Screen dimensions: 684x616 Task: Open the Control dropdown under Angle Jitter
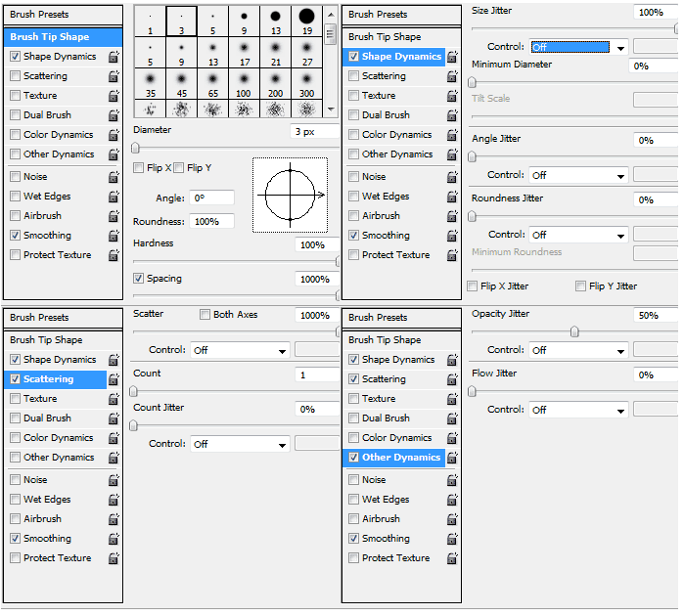pos(579,175)
